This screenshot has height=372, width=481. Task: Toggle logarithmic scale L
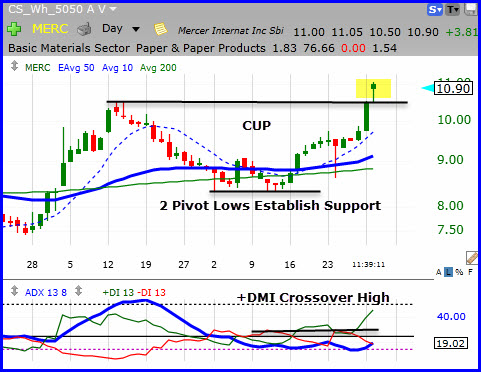449,272
